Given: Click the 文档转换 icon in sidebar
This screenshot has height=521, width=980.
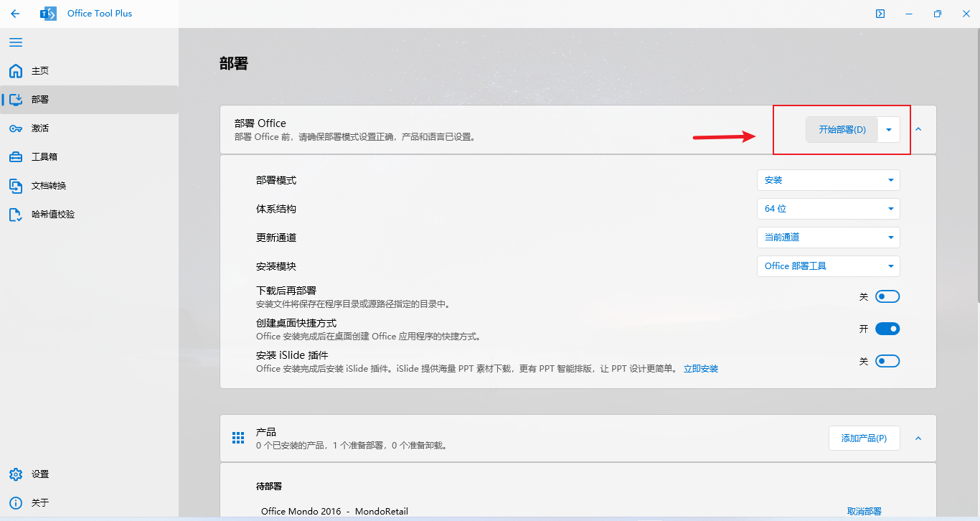Looking at the screenshot, I should (x=16, y=186).
